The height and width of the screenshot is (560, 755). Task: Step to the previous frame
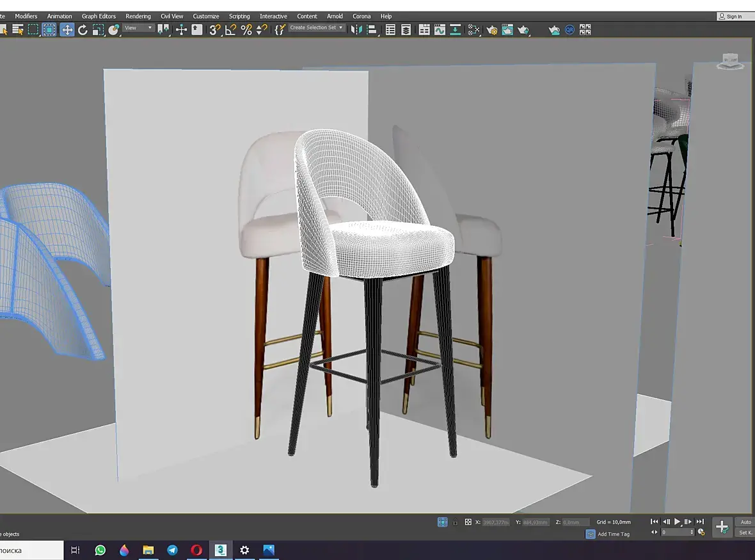[x=666, y=522]
